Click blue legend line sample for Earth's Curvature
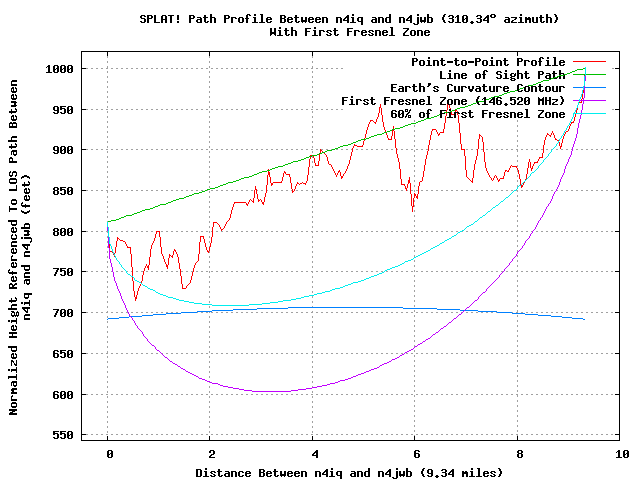 point(589,88)
